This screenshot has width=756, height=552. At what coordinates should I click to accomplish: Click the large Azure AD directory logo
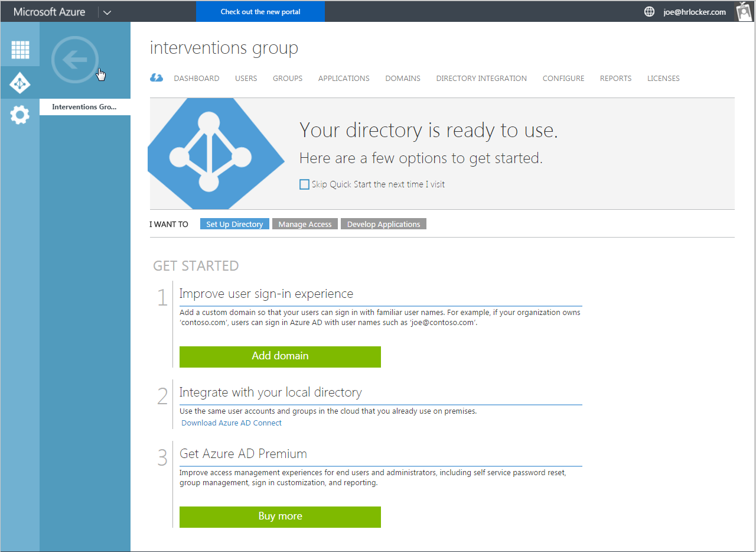point(208,154)
